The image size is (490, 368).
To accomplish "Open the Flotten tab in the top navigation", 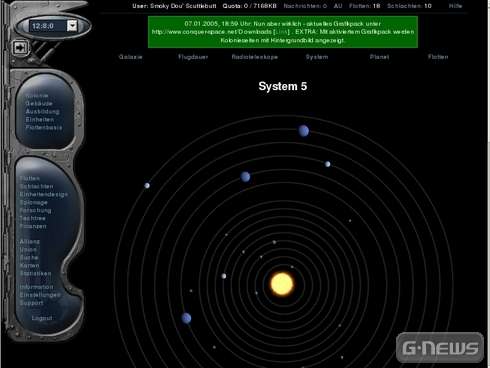I will [x=438, y=57].
